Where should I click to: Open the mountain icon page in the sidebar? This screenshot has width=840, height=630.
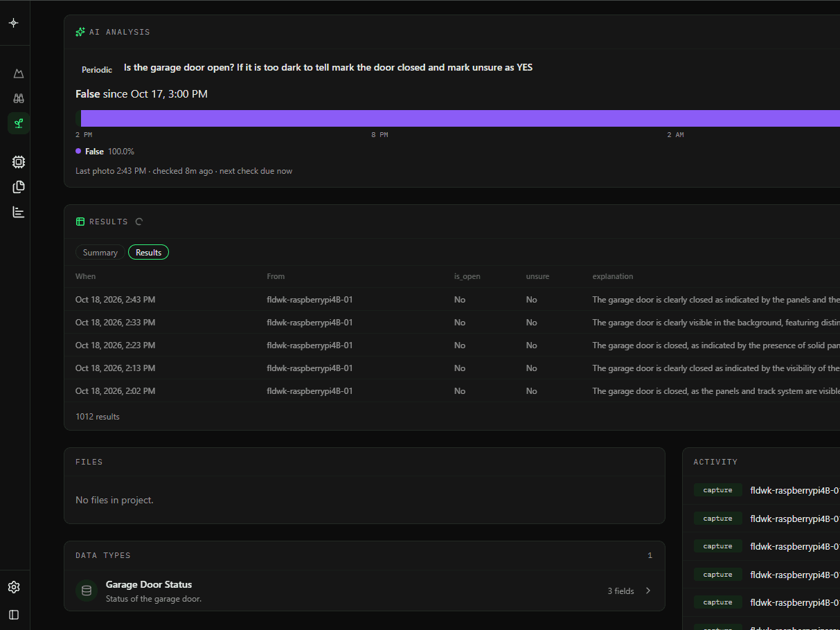tap(19, 73)
